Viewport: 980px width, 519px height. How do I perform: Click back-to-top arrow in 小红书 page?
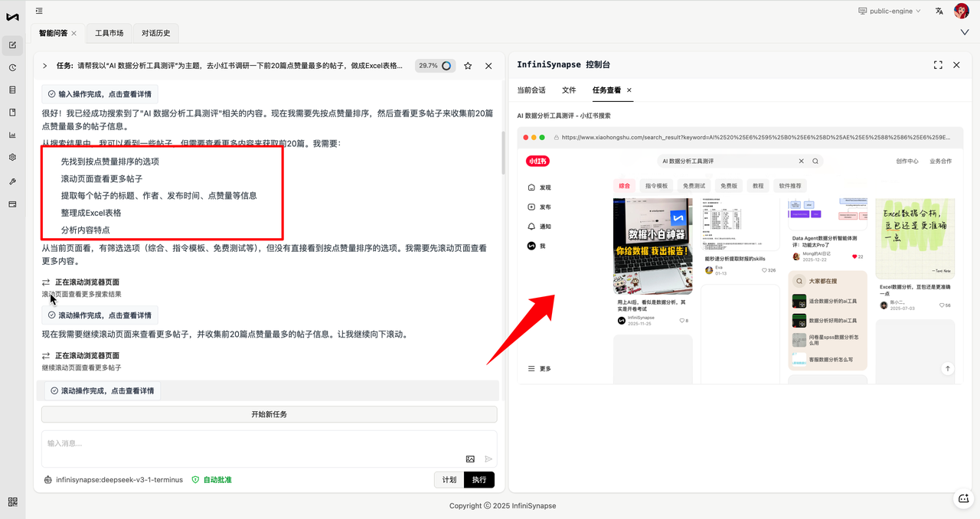pos(947,368)
